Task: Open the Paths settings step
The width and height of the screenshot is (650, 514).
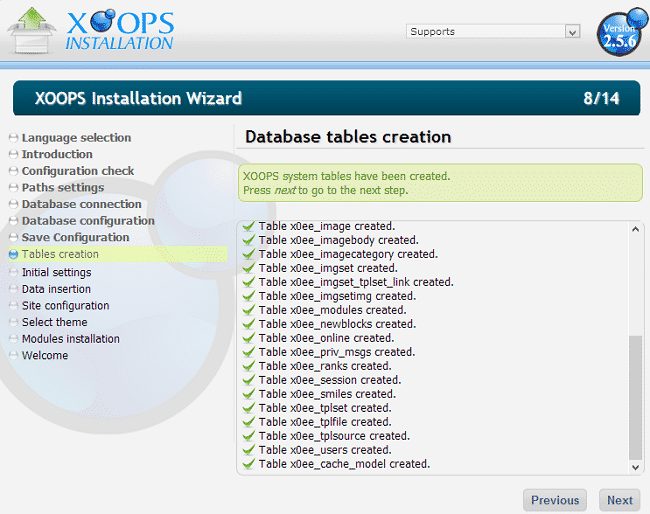Action: click(x=63, y=187)
